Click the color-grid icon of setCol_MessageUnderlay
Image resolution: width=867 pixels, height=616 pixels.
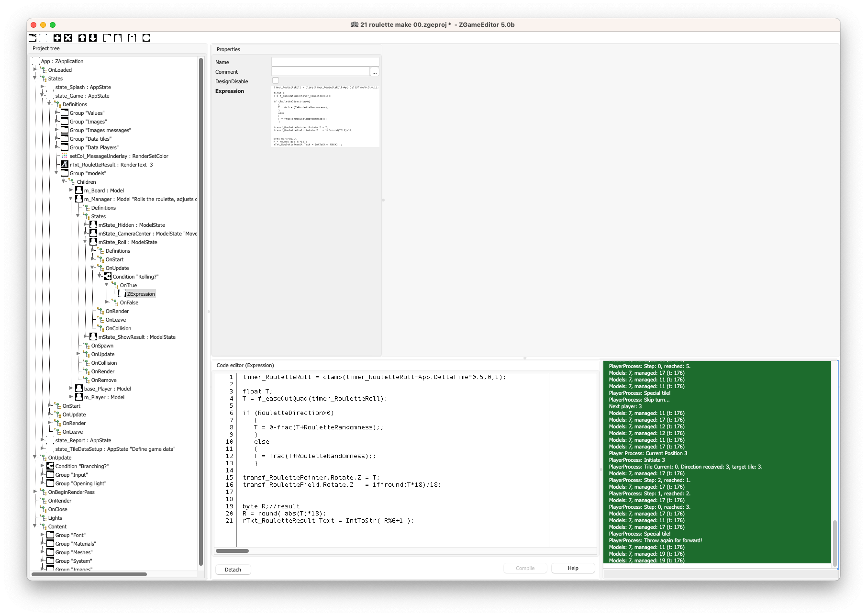[65, 156]
